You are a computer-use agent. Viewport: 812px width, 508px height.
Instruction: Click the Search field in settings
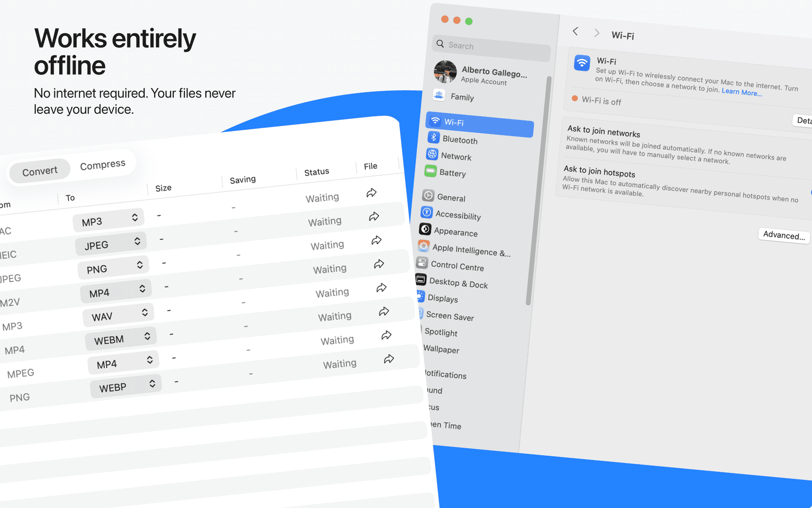click(x=491, y=47)
